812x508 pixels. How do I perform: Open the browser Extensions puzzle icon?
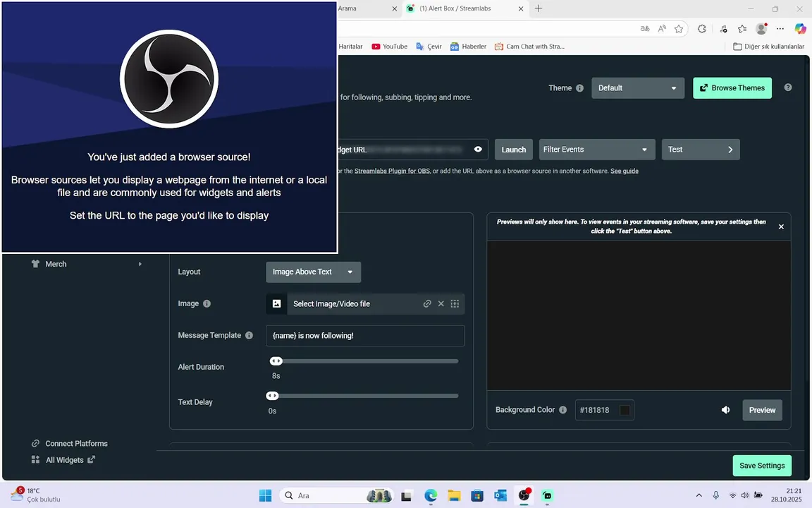click(x=702, y=29)
